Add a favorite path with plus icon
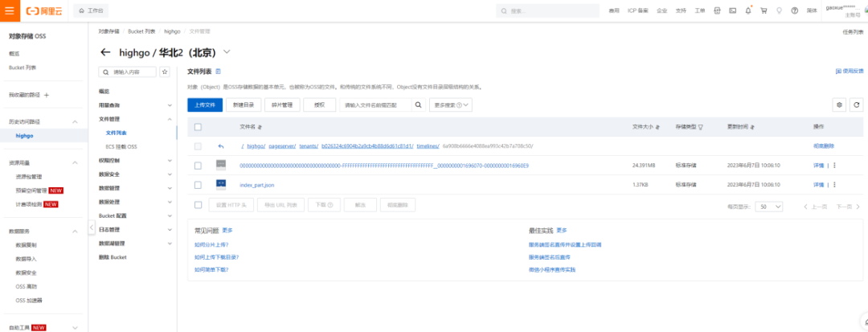This screenshot has height=332, width=868. (47, 95)
